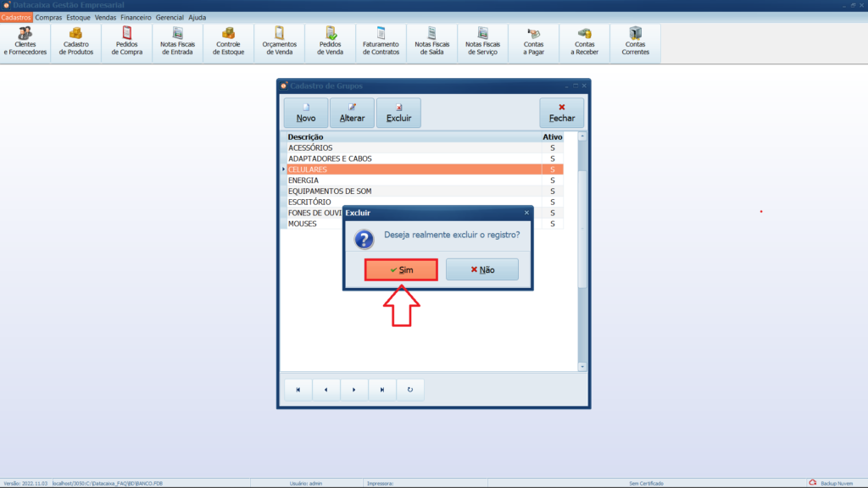Cancel deletion with Não button

(481, 269)
